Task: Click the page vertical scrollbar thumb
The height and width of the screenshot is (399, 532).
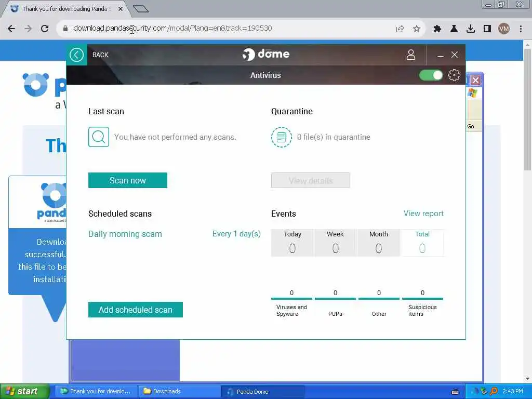Action: tap(527, 110)
